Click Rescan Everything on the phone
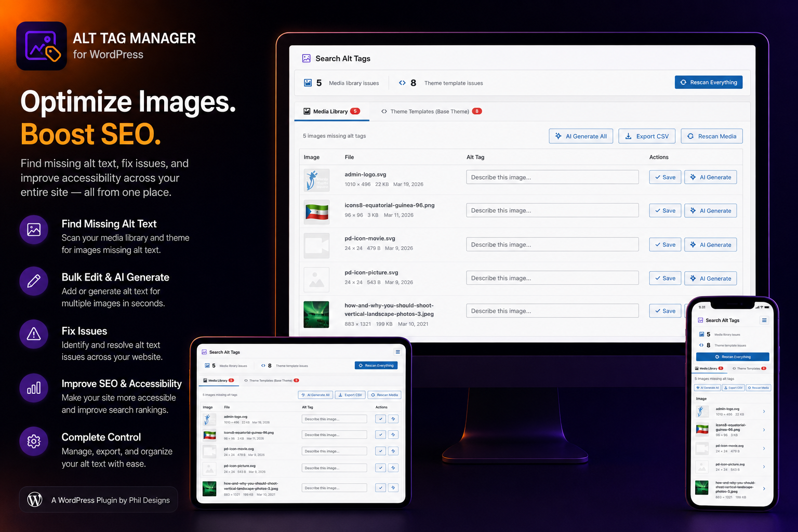Viewport: 798px width, 532px height. 733,357
